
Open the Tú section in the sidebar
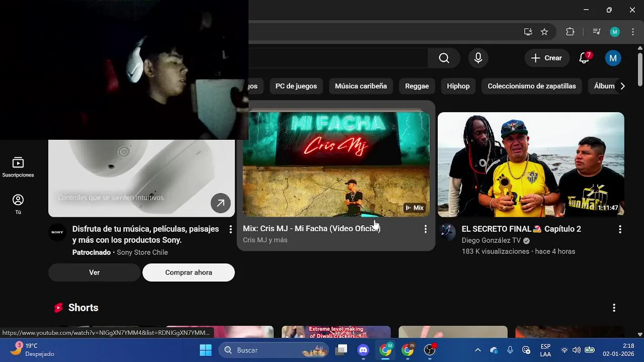click(x=18, y=204)
